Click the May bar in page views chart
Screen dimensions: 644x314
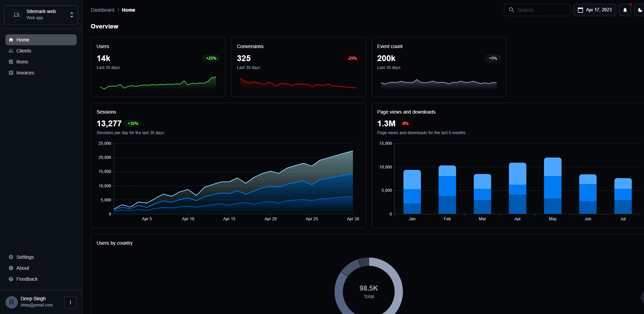[553, 186]
